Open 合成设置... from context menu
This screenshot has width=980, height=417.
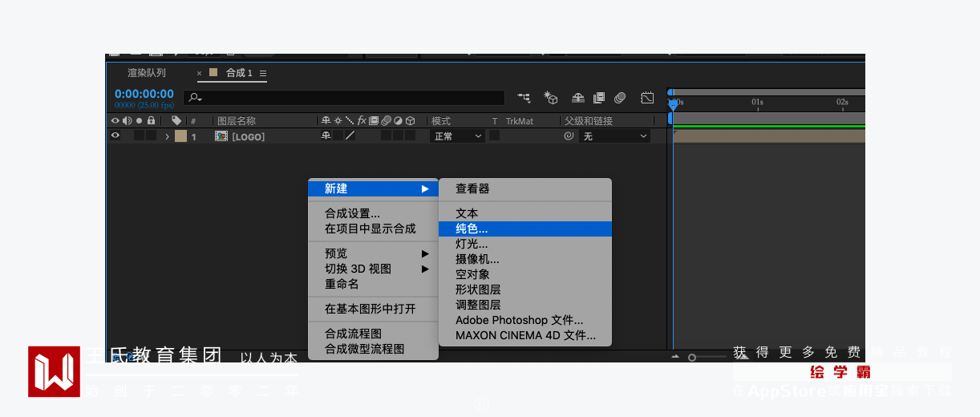pos(373,213)
